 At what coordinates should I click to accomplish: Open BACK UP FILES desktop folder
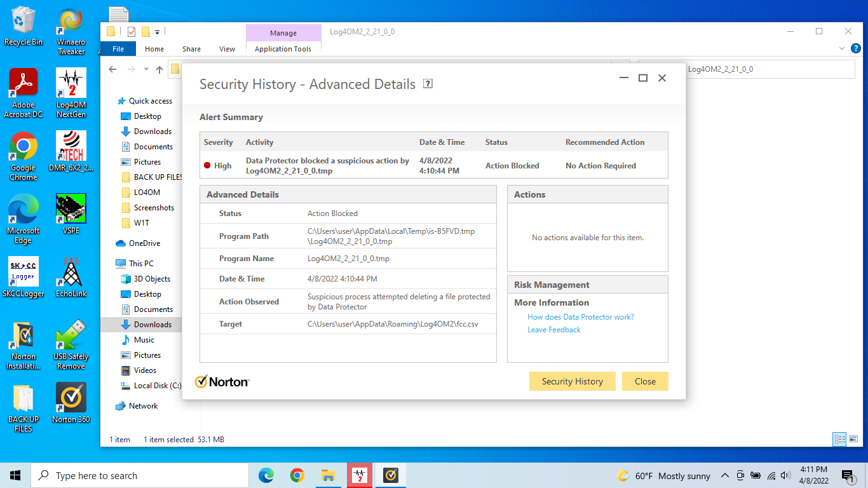[x=24, y=408]
